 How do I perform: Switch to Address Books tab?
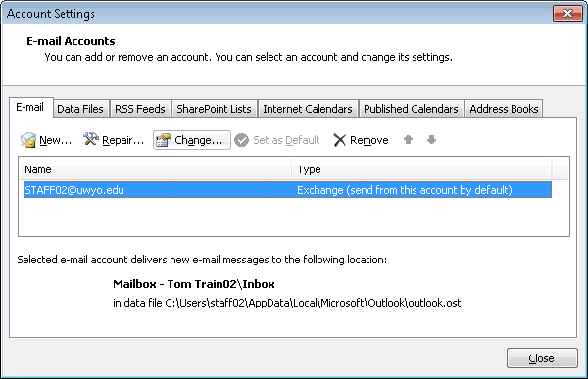(x=504, y=109)
